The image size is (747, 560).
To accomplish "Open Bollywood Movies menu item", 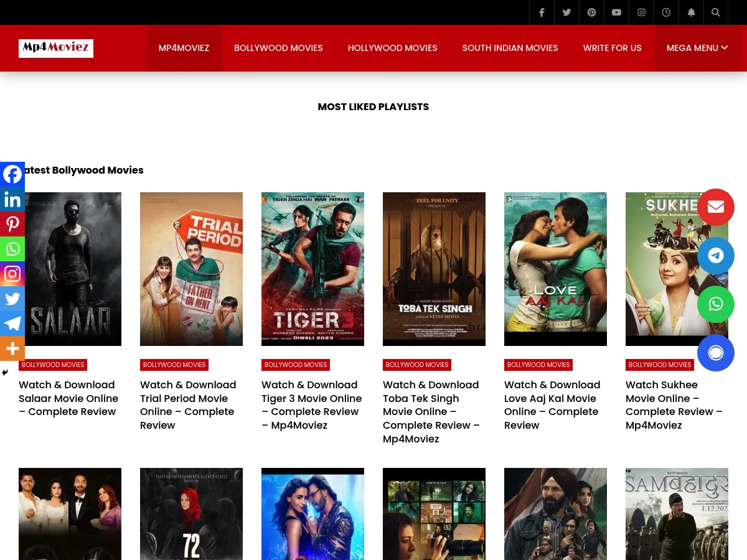I will coord(278,48).
